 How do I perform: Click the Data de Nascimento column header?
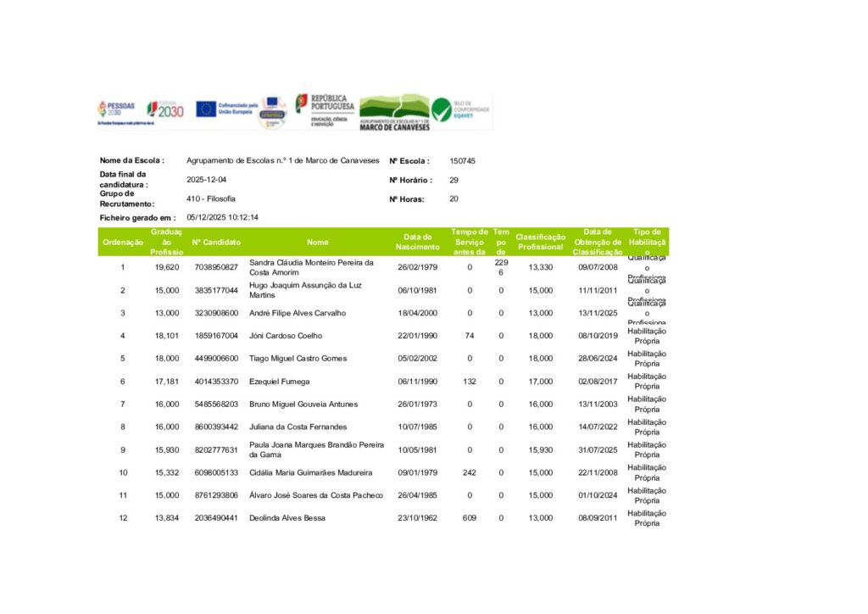417,242
